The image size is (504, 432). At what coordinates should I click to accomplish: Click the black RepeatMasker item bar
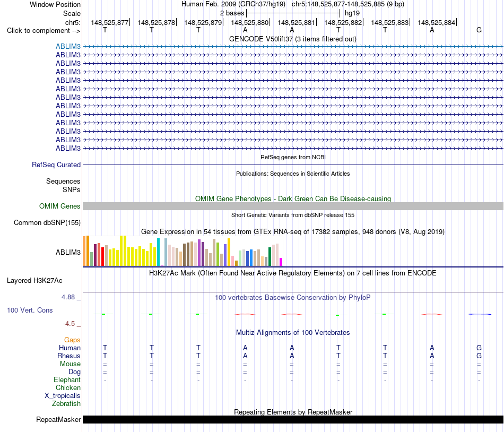293,420
